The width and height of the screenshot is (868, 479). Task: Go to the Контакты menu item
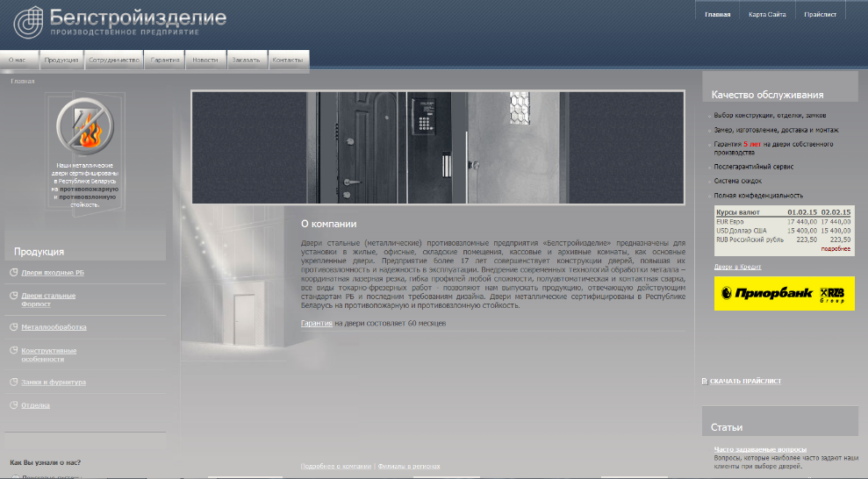coord(288,60)
